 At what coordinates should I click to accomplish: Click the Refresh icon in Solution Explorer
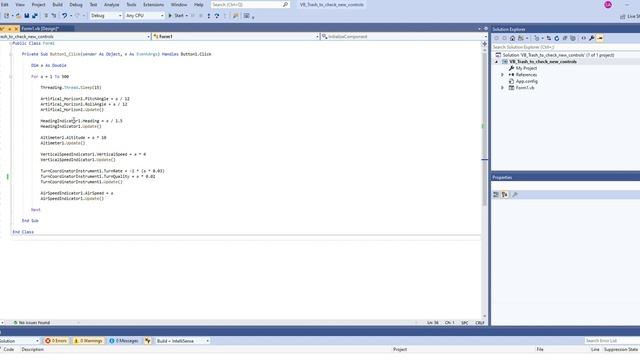556,38
